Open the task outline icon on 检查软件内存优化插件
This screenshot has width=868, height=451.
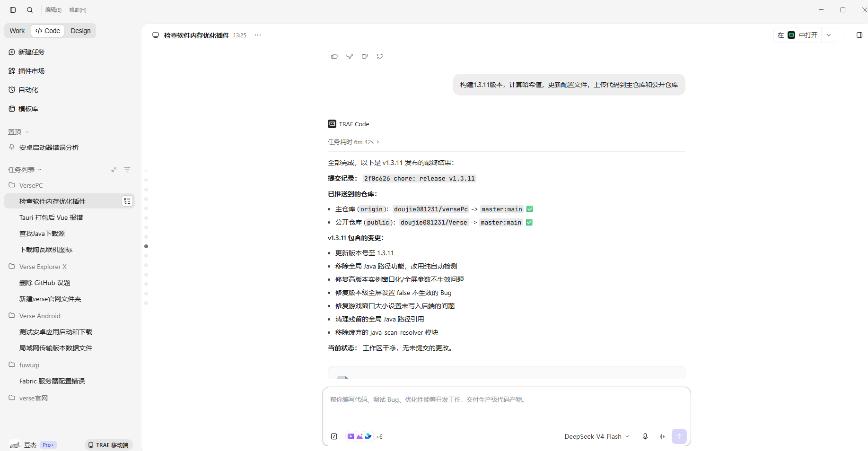(x=127, y=201)
